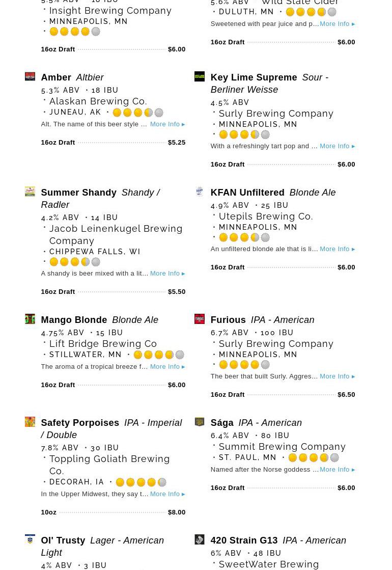Screen dimensions: 392x570
Task: Click the Mango Blonde beer logo icon
Action: [30, 319]
